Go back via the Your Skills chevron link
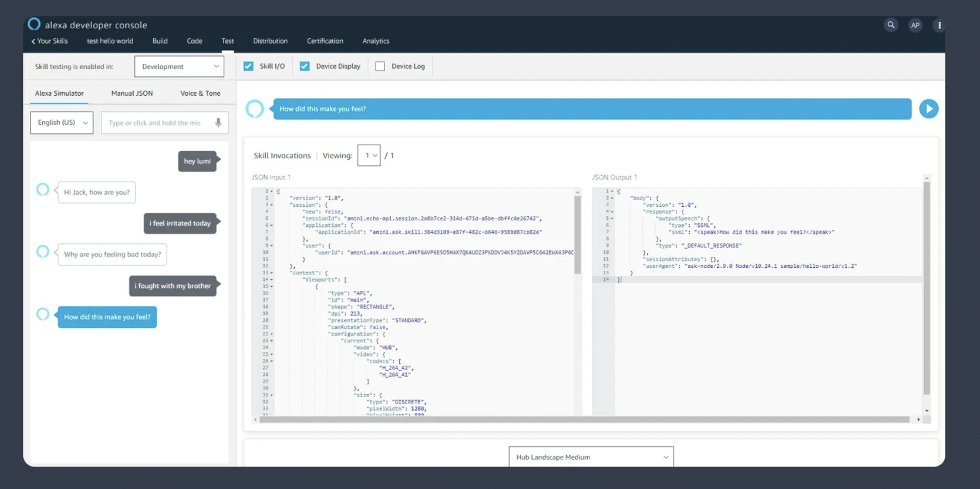This screenshot has width=980, height=489. point(49,41)
